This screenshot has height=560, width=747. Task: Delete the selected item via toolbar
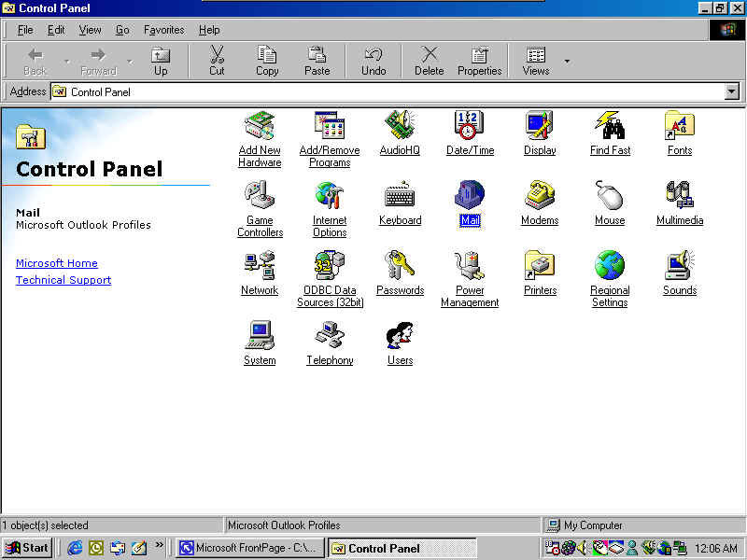(429, 61)
